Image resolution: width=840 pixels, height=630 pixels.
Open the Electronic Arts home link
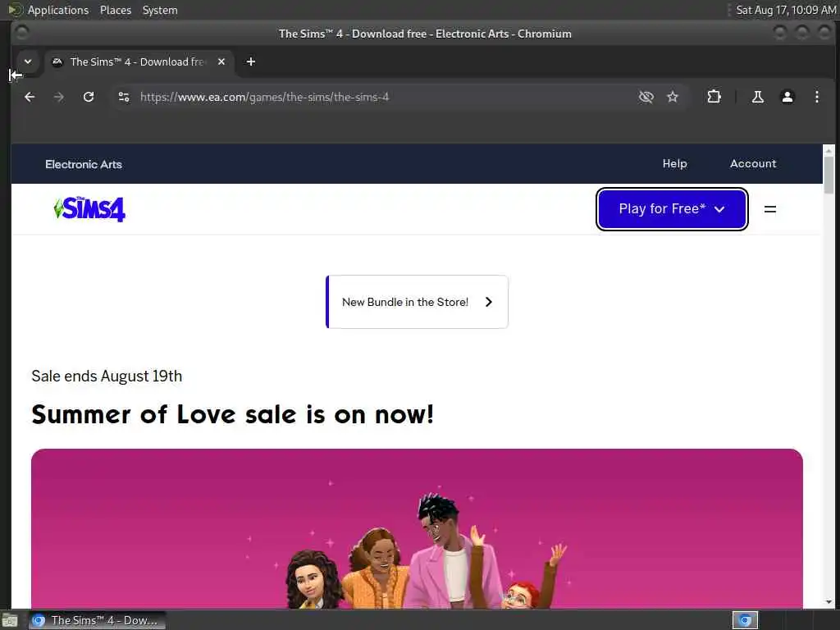click(84, 164)
